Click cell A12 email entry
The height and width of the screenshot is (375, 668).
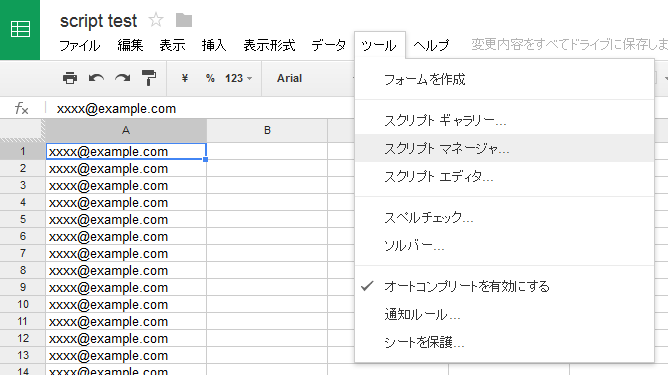(126, 338)
